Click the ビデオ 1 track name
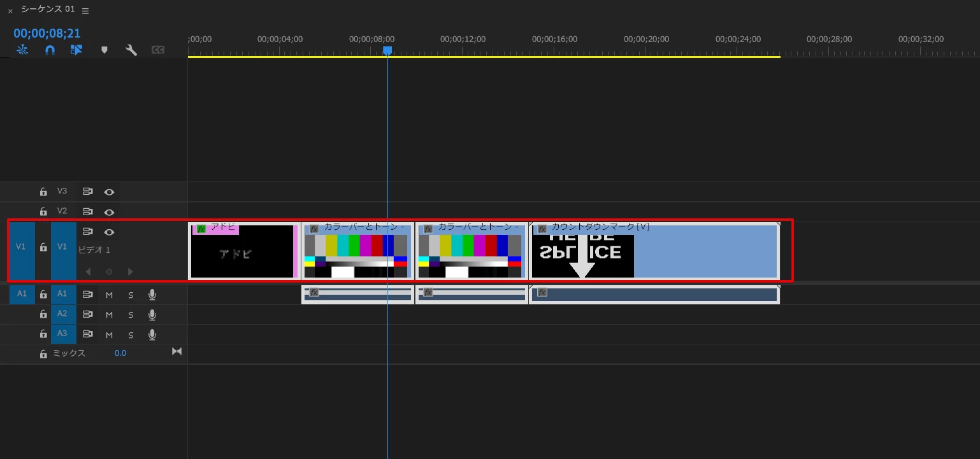 [x=94, y=250]
